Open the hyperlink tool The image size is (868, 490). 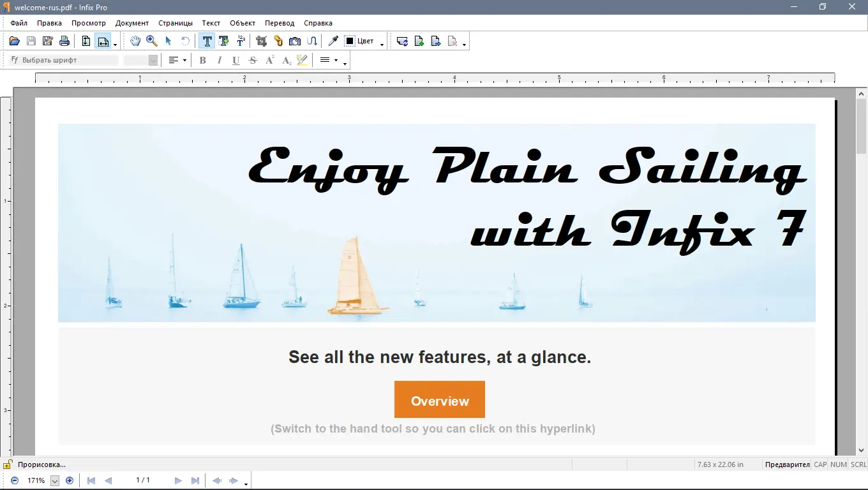(x=278, y=41)
